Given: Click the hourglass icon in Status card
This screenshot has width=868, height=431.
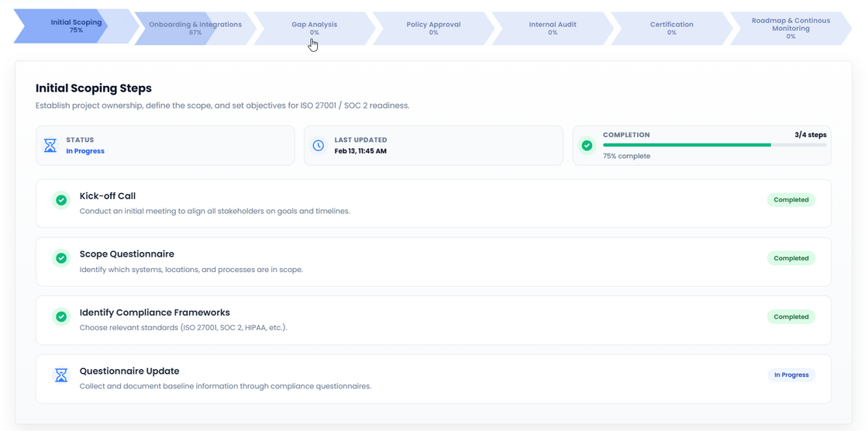Looking at the screenshot, I should pos(50,146).
